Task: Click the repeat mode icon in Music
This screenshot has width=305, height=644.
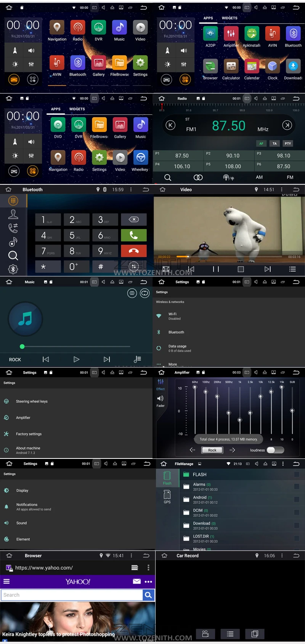Action: coord(145,293)
